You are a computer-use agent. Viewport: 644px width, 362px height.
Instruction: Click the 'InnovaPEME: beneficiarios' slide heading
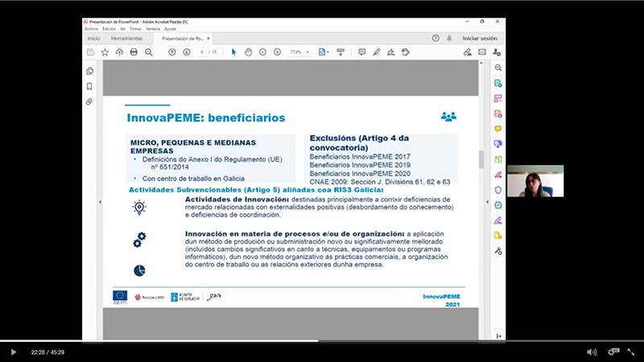click(x=206, y=117)
